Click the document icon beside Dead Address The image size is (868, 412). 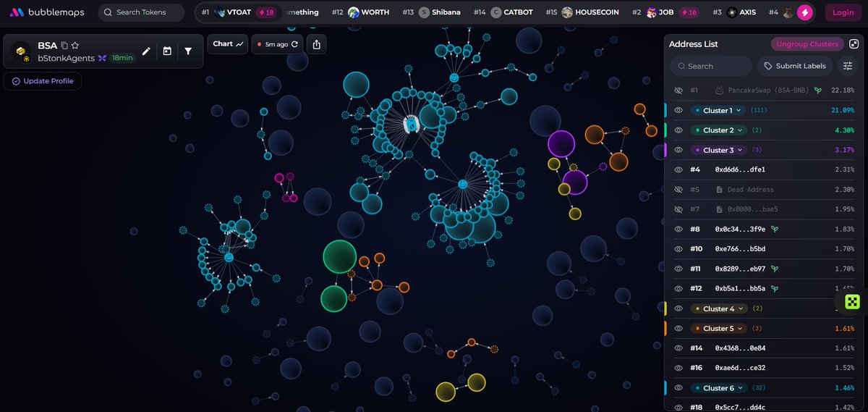pos(720,190)
